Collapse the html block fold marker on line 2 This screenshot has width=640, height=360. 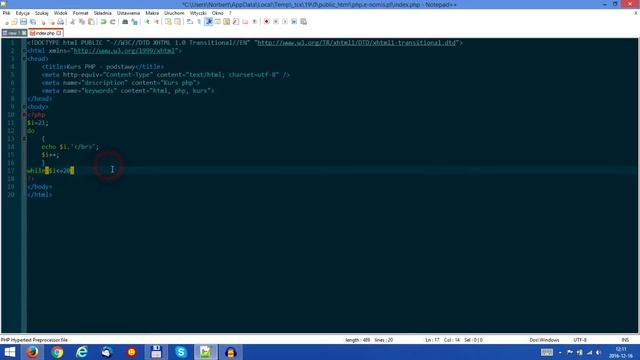coord(24,51)
